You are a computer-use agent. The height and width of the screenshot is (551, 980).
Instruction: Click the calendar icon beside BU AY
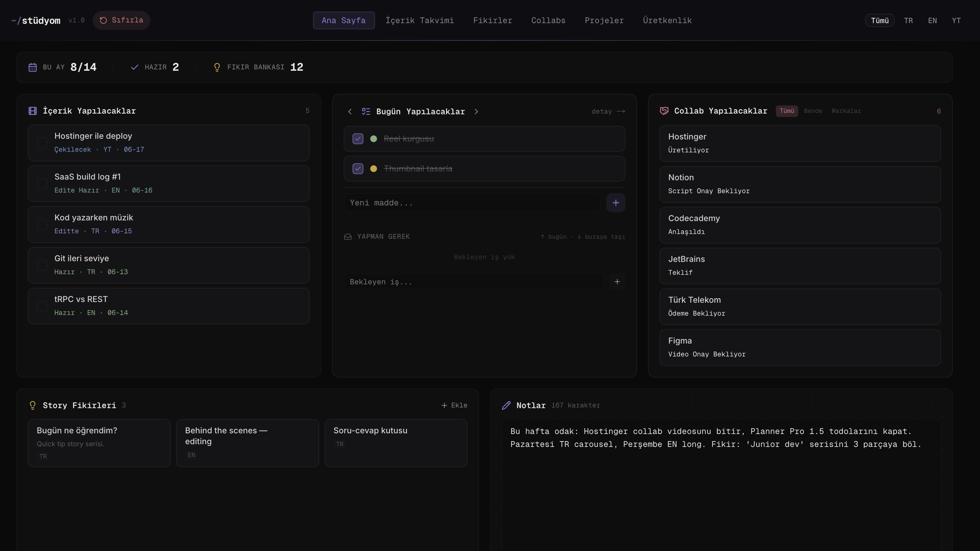point(33,67)
